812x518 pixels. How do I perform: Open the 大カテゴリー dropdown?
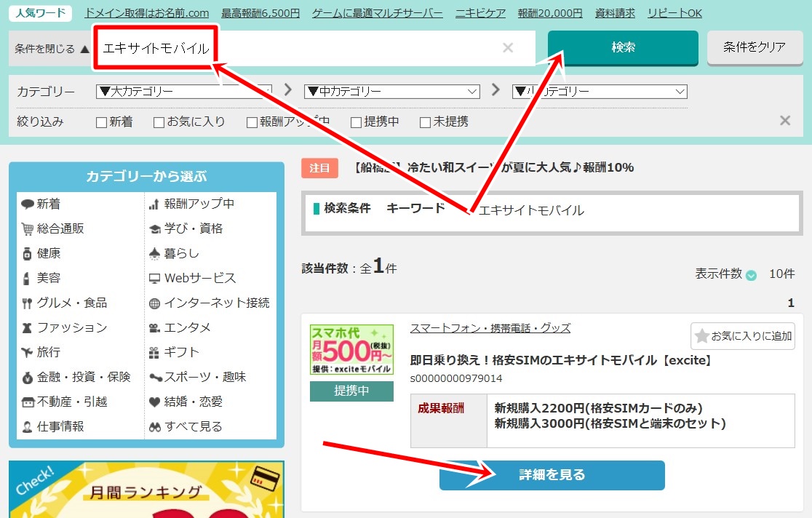click(x=184, y=92)
